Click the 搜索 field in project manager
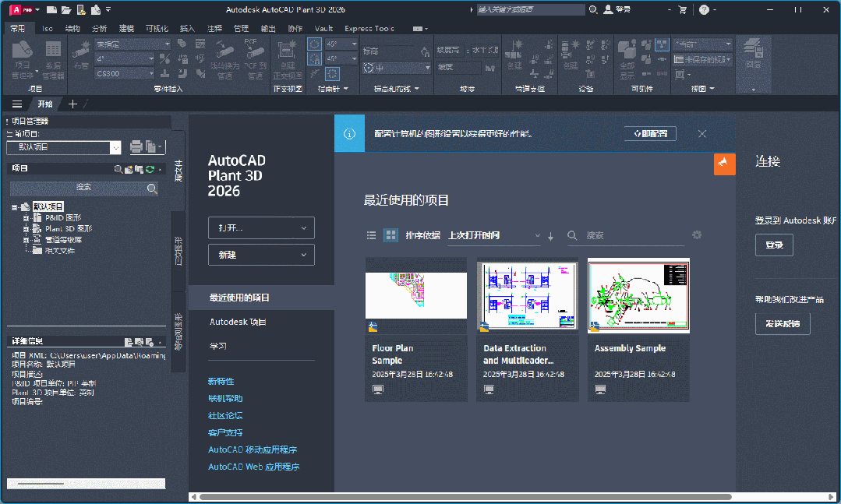 pyautogui.click(x=83, y=188)
